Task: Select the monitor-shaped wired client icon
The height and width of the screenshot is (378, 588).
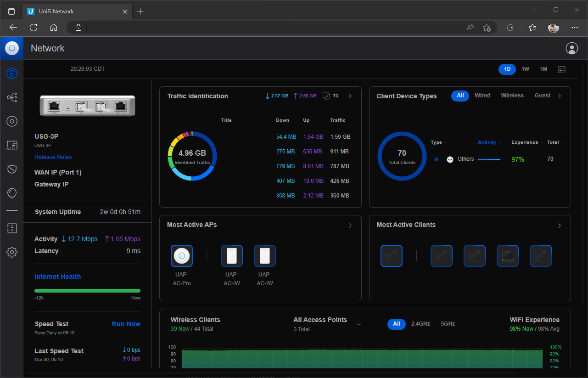Action: 508,256
